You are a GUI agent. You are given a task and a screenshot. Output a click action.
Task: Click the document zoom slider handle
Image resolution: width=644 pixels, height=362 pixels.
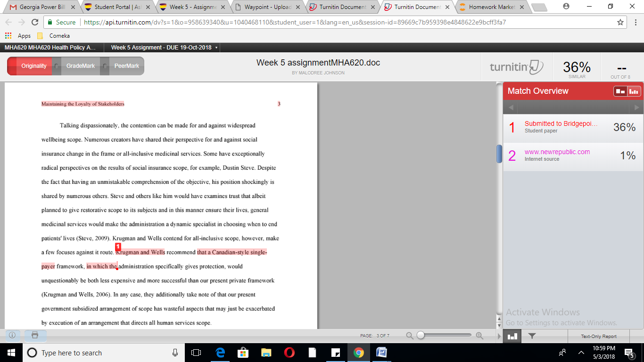[421, 335]
